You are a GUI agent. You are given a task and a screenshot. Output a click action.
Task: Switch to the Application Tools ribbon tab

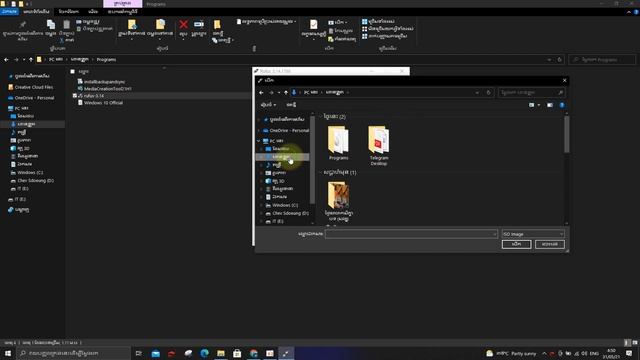click(122, 12)
